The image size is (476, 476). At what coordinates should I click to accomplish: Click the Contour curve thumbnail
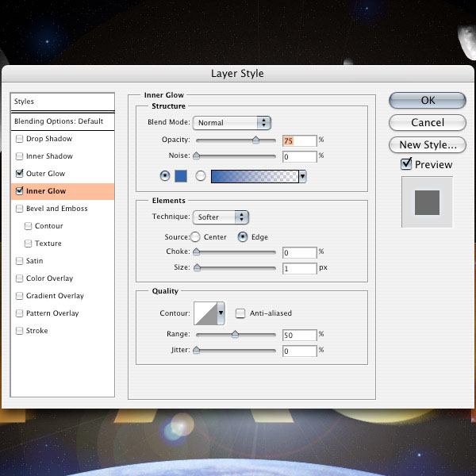(x=205, y=313)
